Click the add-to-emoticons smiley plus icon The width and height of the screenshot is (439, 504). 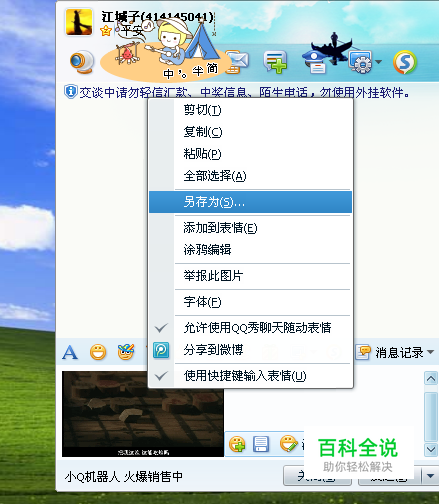pyautogui.click(x=237, y=444)
